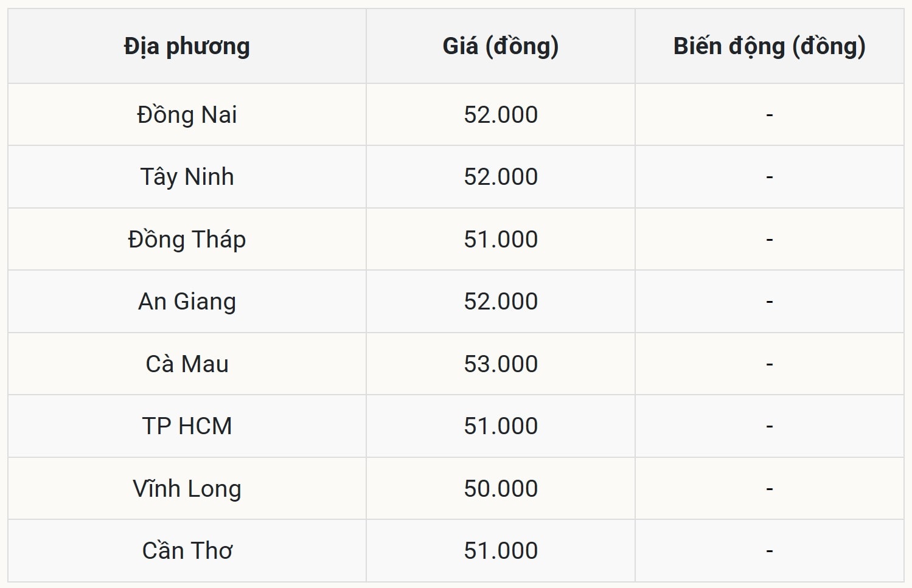Click An Giang's price 52.000

501,302
